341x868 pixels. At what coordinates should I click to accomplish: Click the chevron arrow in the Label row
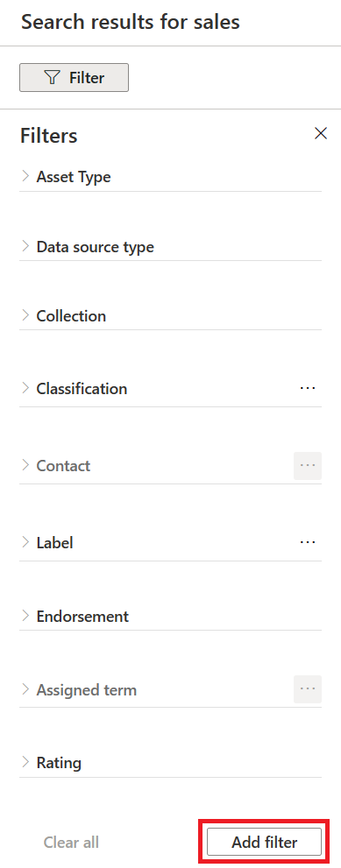25,542
